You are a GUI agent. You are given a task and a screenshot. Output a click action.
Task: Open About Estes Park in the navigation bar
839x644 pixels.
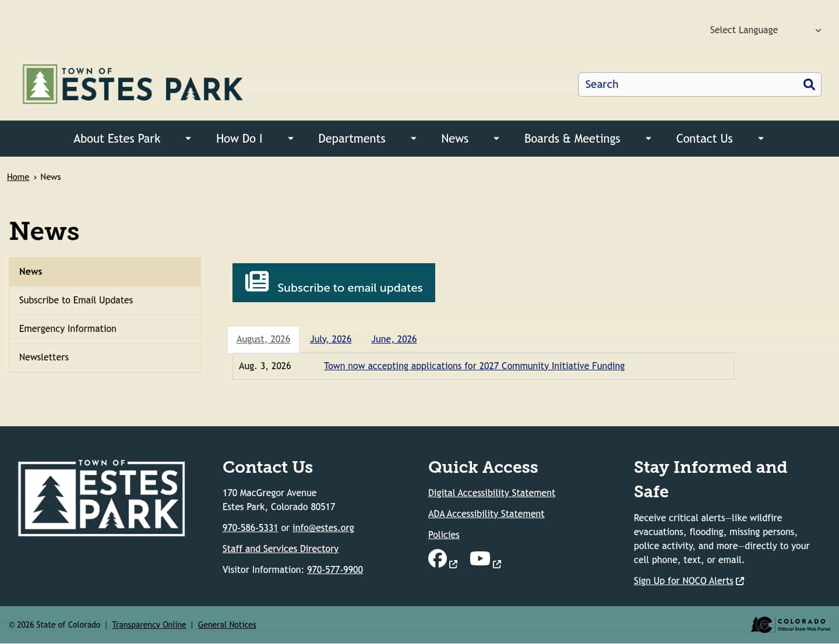(x=117, y=139)
